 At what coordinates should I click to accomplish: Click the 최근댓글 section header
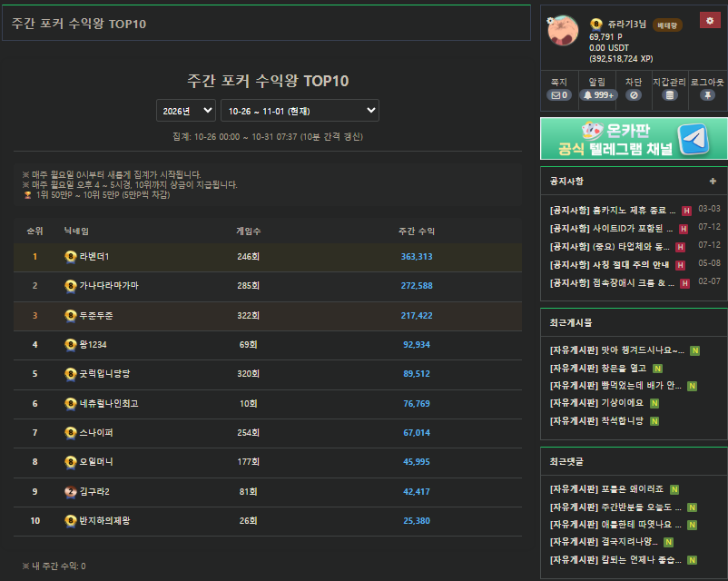point(566,462)
